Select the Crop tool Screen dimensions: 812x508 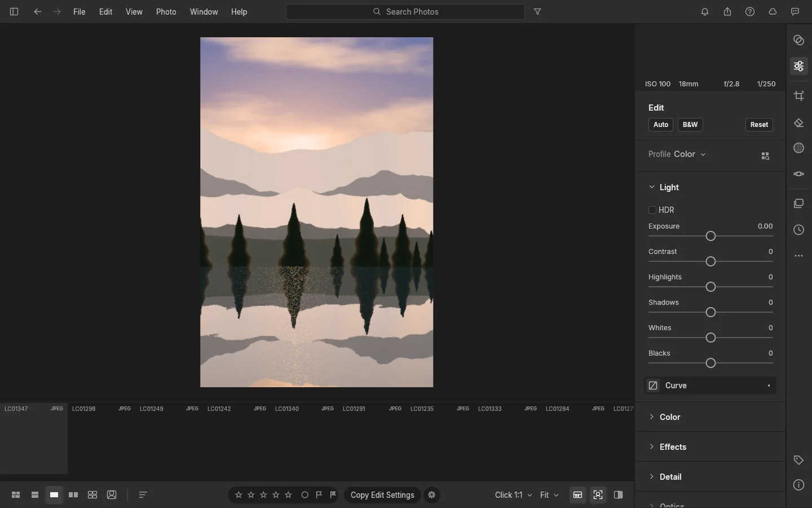(798, 96)
